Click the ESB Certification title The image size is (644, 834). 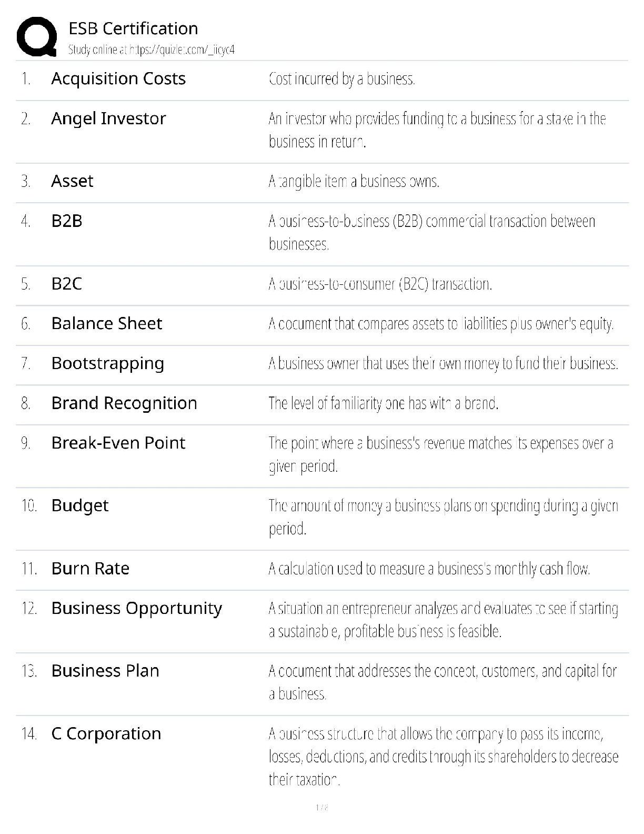tap(133, 28)
